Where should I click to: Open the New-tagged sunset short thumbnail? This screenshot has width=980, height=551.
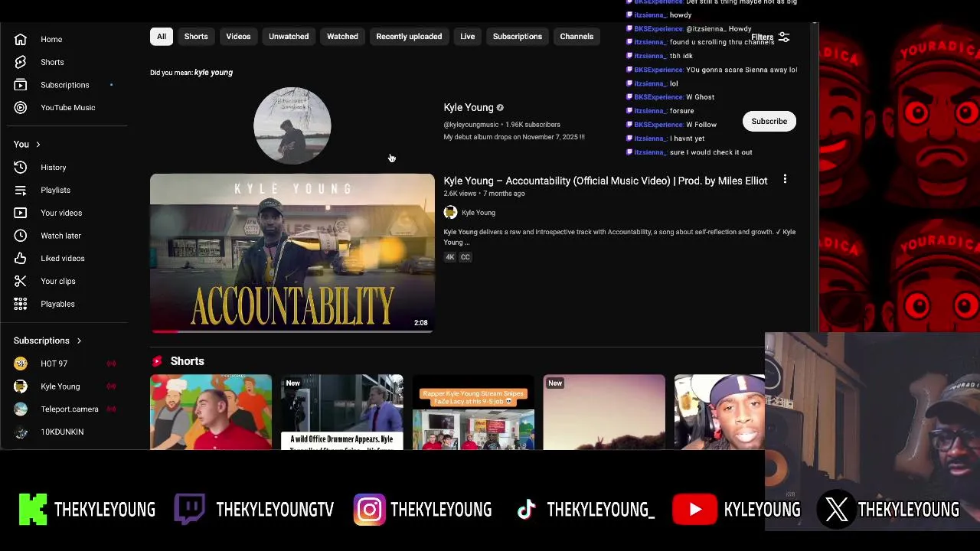[604, 412]
